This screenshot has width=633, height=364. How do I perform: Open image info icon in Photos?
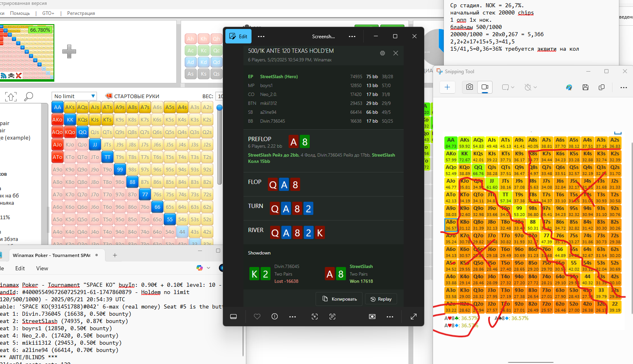pyautogui.click(x=275, y=317)
